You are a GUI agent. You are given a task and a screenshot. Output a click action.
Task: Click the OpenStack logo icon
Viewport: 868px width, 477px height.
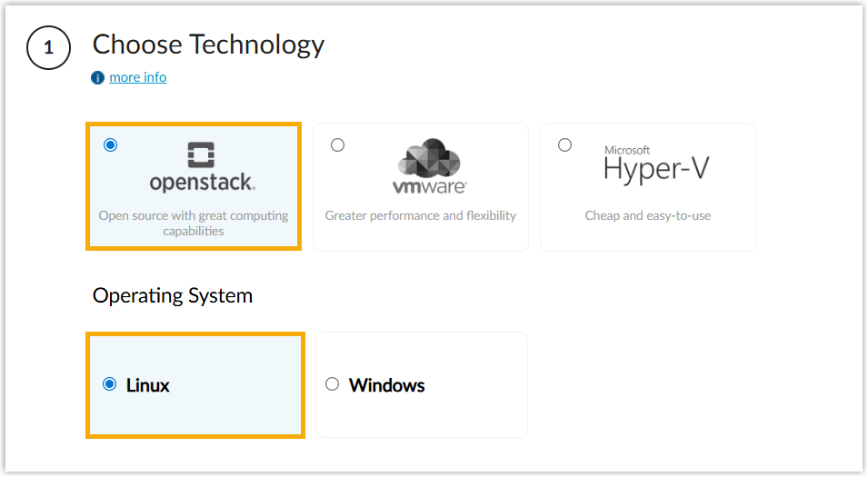pos(202,155)
